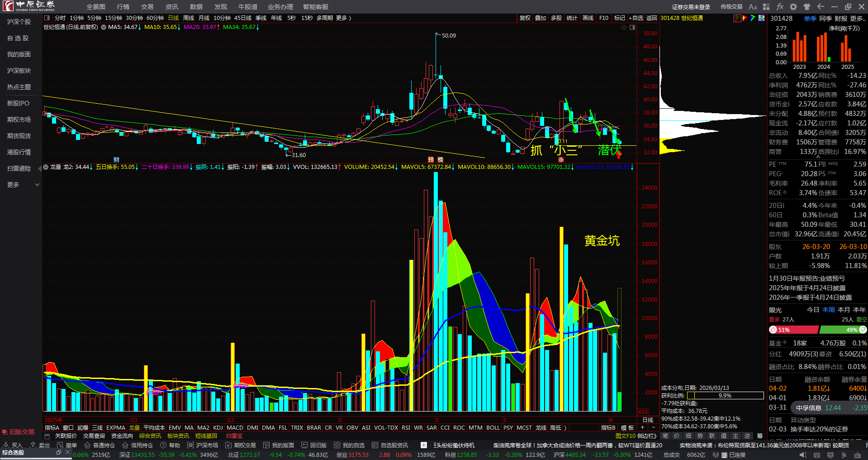Open 沪深市场 from bottom toolbar
The width and height of the screenshot is (868, 460).
[x=203, y=445]
